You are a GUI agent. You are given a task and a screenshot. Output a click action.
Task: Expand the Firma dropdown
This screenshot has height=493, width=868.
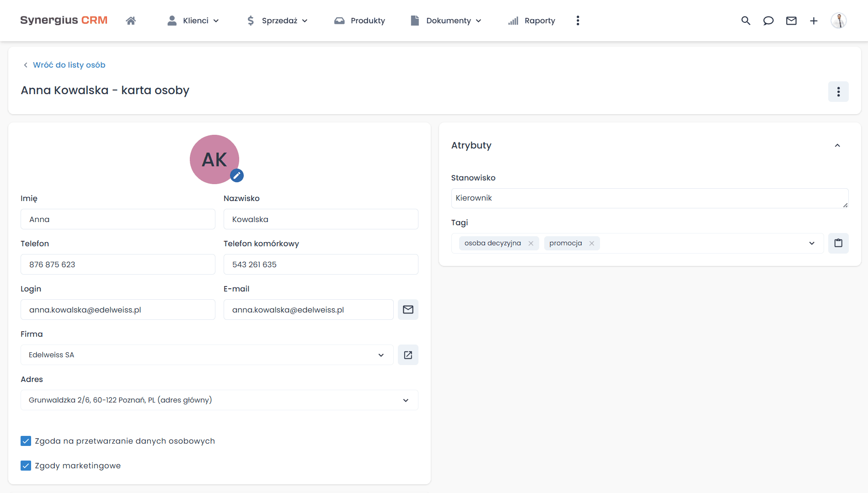coord(381,355)
